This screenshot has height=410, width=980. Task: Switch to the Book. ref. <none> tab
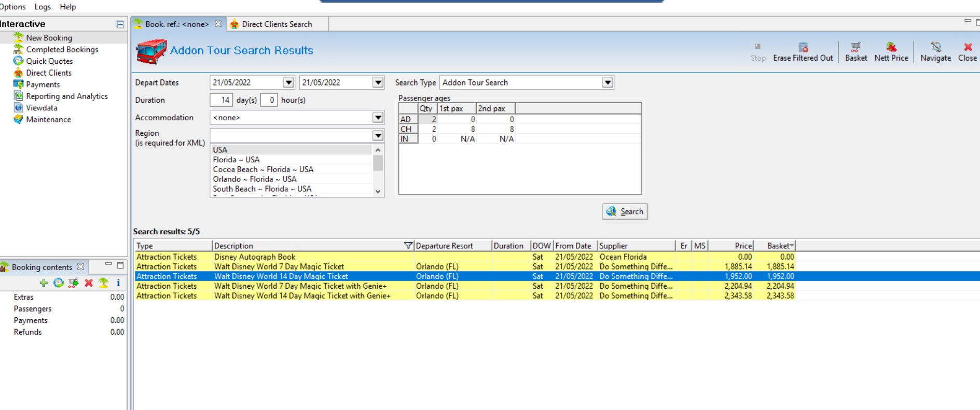[x=177, y=24]
